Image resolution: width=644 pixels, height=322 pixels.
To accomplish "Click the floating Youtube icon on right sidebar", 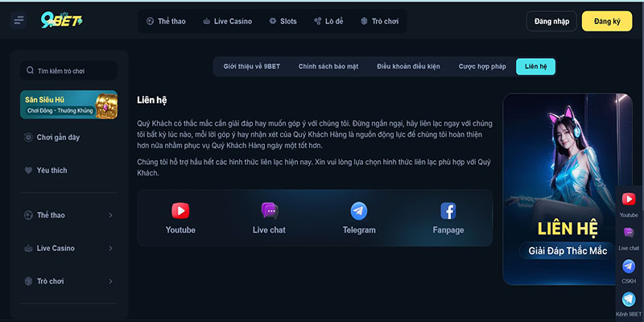I will (629, 199).
